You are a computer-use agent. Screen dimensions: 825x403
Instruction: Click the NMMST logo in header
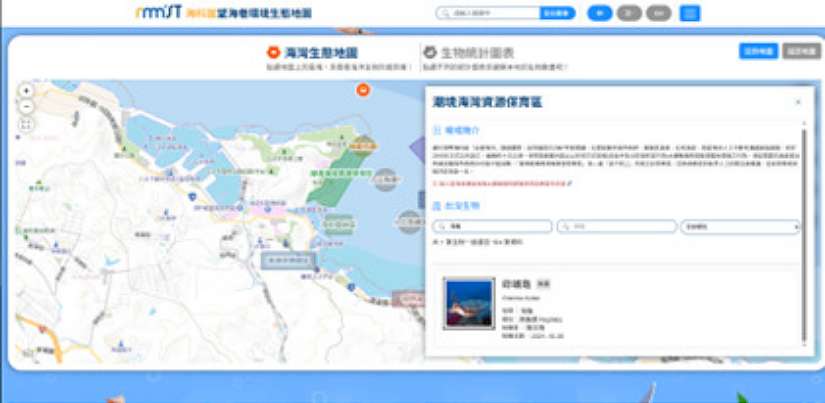point(158,13)
